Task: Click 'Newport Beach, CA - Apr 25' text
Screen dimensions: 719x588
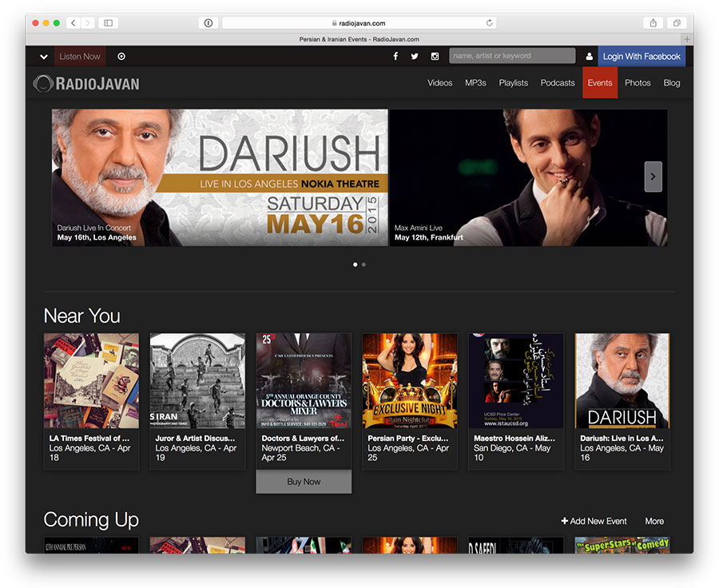Action: pyautogui.click(x=300, y=453)
